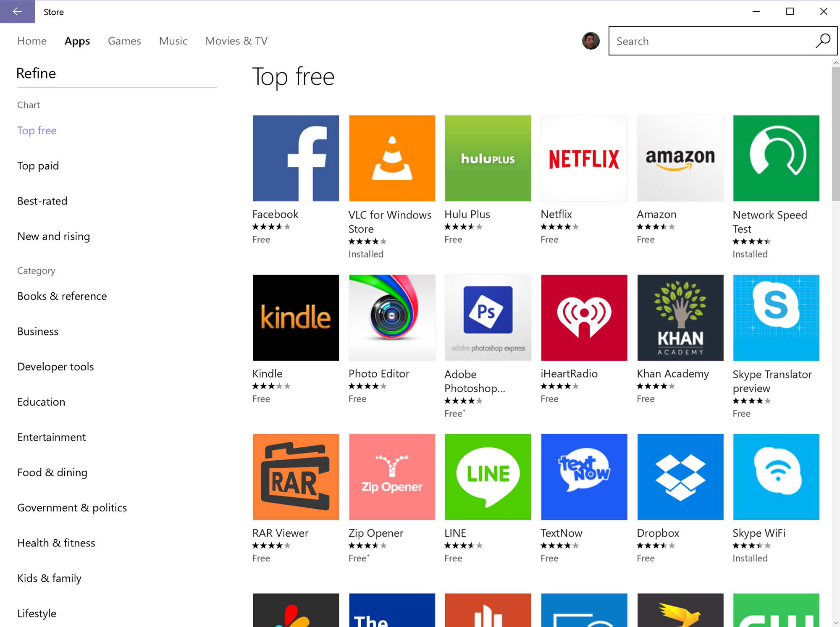
Task: Open the user account avatar
Action: [591, 41]
